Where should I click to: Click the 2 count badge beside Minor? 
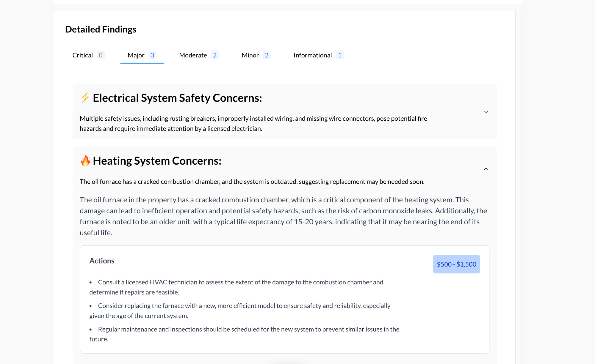coord(267,55)
